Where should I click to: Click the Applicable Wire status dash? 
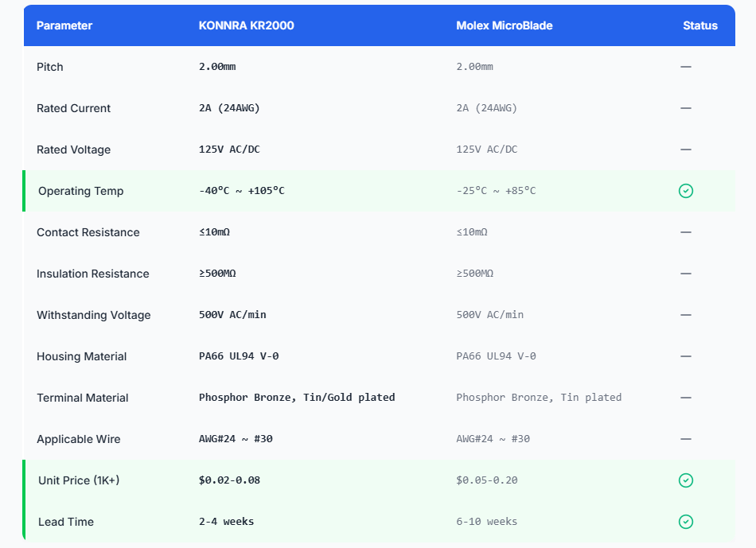tap(685, 439)
